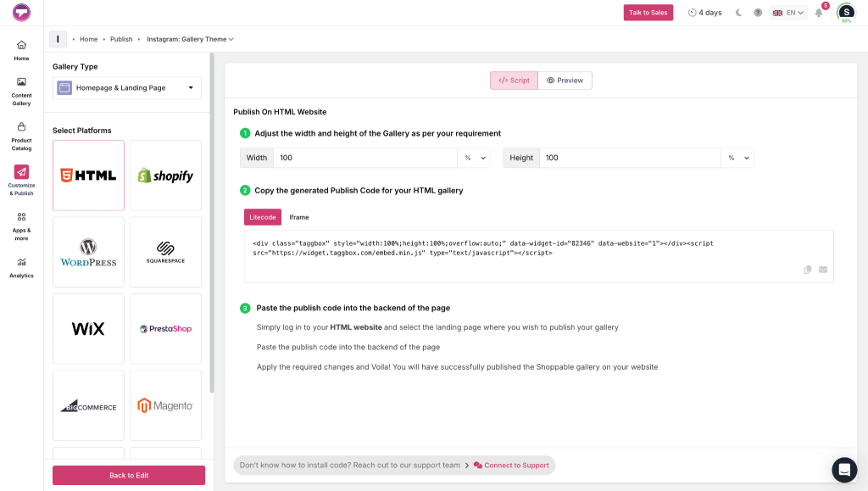868x491 pixels.
Task: Open Customize & Publish section
Action: 21,181
